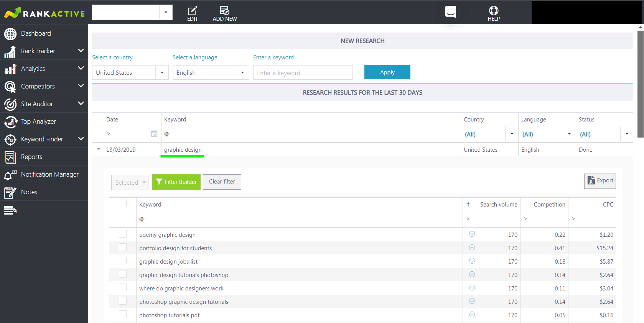Open the Status (All) filter dropdown

(x=627, y=134)
